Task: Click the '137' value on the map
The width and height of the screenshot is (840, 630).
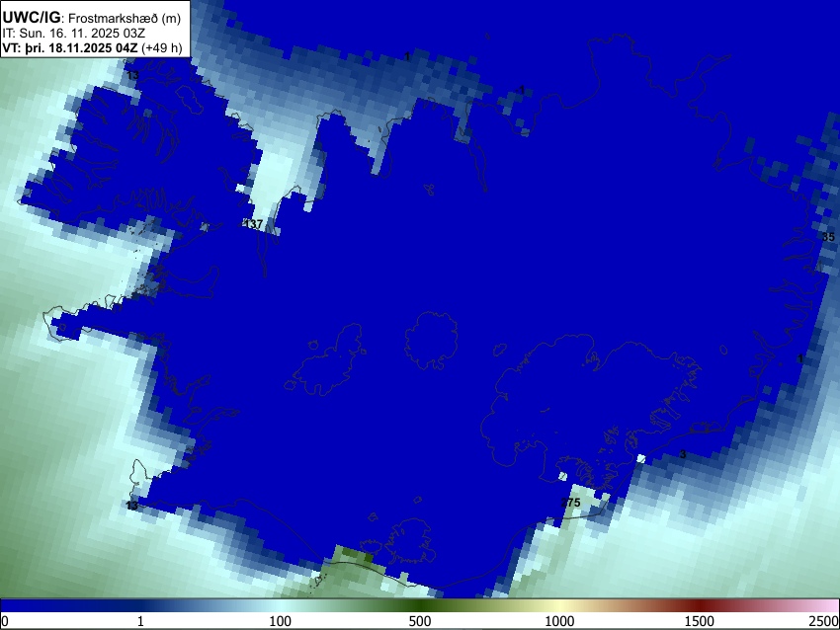Action: [x=253, y=224]
